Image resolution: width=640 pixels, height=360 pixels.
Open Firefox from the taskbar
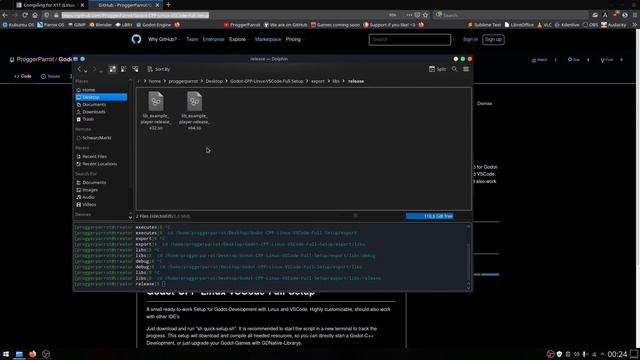33,354
